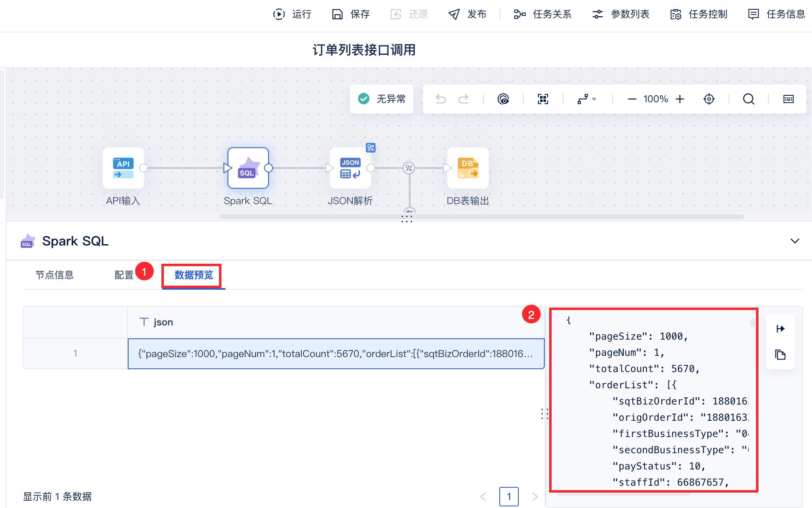This screenshot has width=812, height=508.
Task: Open 参数列表 from top toolbar
Action: 621,14
